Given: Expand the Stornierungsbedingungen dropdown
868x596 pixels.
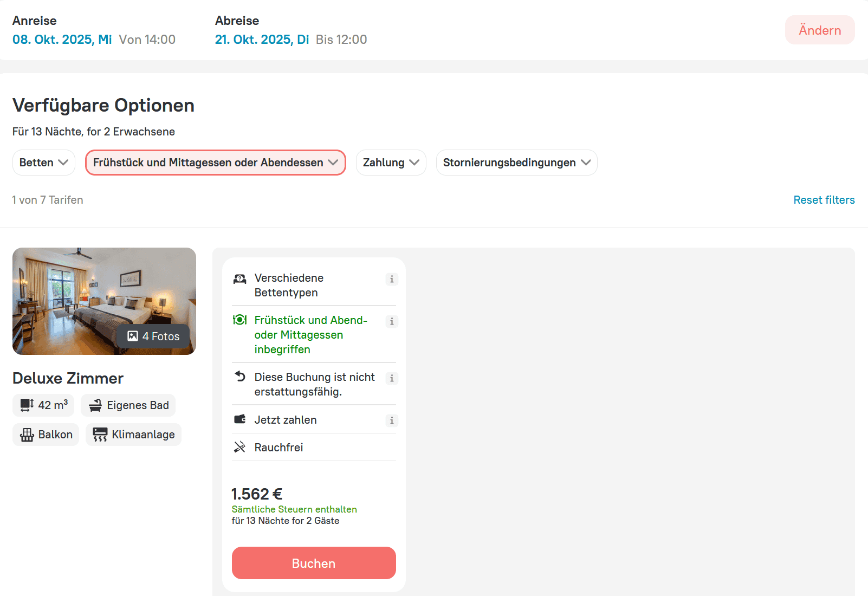Looking at the screenshot, I should tap(516, 163).
